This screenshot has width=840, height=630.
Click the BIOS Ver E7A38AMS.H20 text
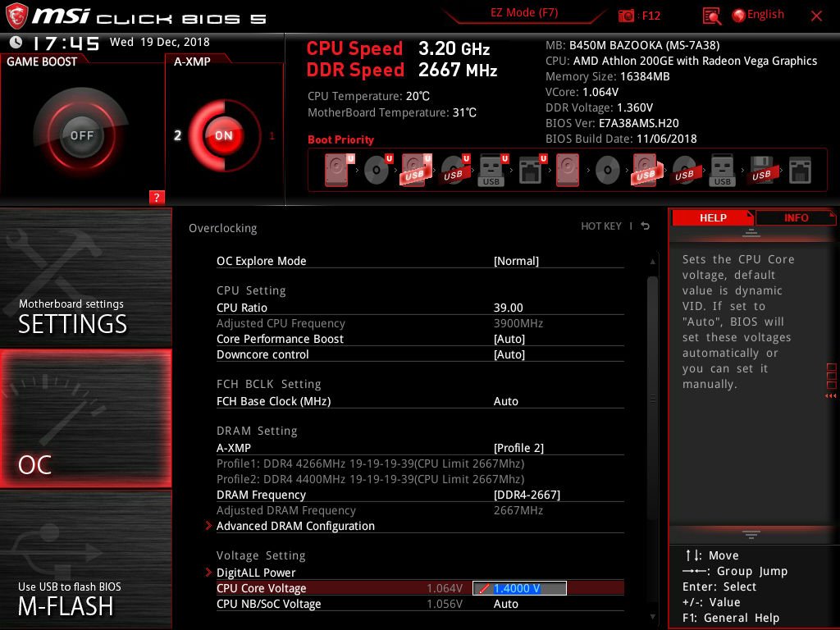click(x=612, y=123)
